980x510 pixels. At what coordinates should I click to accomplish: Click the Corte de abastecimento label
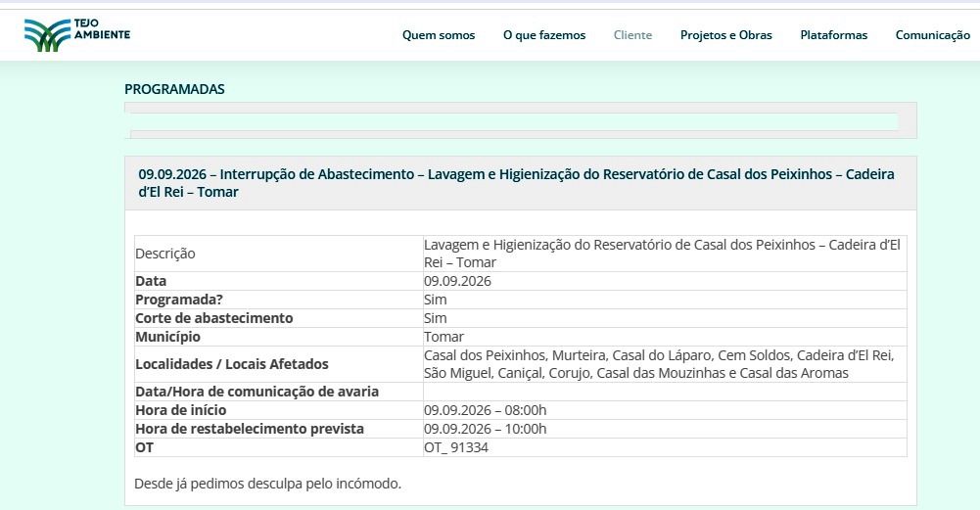tap(213, 317)
